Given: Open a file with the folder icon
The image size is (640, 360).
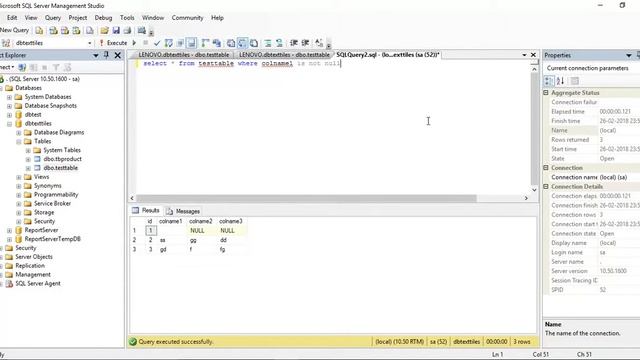Looking at the screenshot, I should coord(104,30).
